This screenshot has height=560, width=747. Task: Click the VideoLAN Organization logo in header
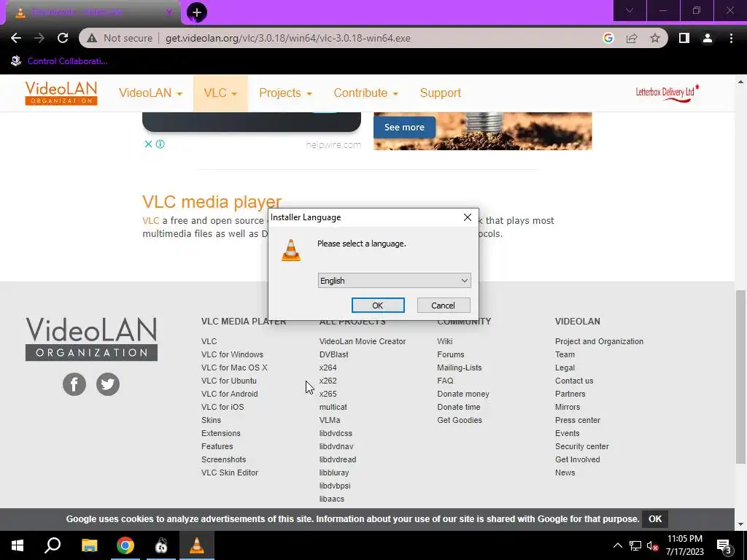tap(61, 93)
